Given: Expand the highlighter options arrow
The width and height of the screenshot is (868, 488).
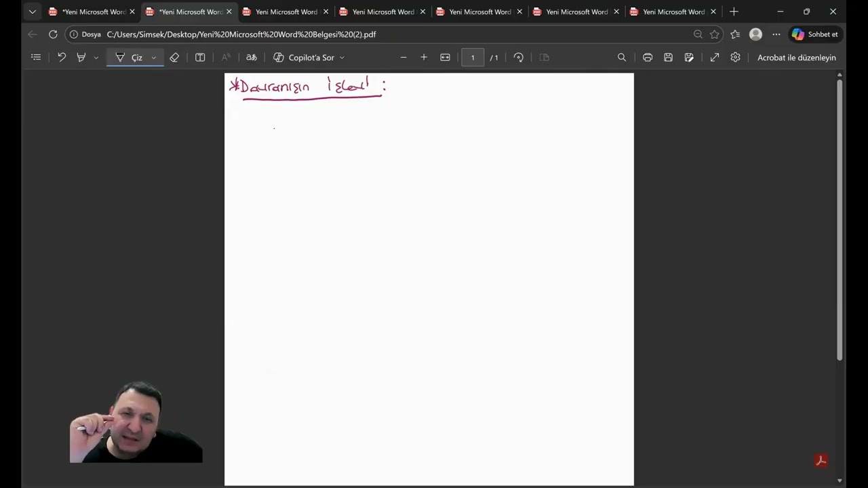Looking at the screenshot, I should coord(96,58).
